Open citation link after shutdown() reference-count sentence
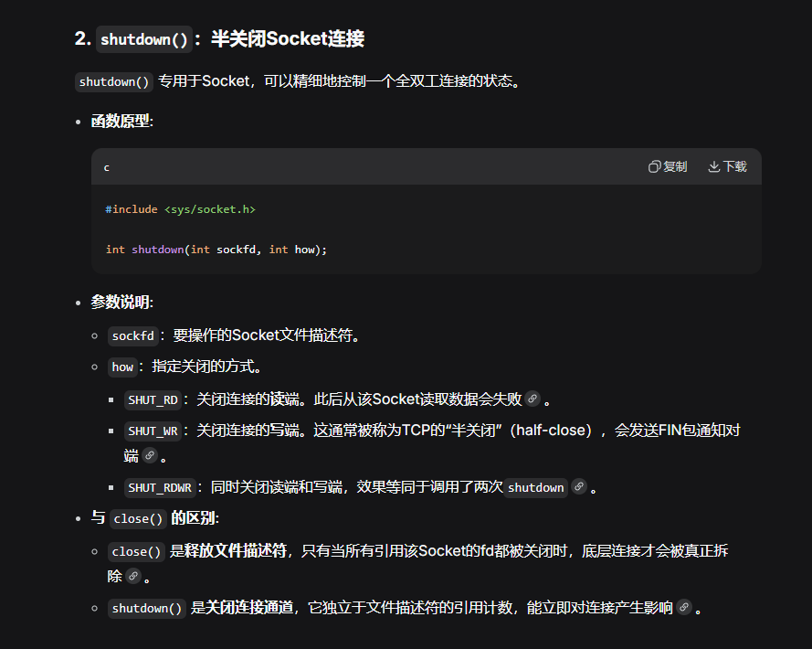Image resolution: width=812 pixels, height=649 pixels. click(684, 607)
